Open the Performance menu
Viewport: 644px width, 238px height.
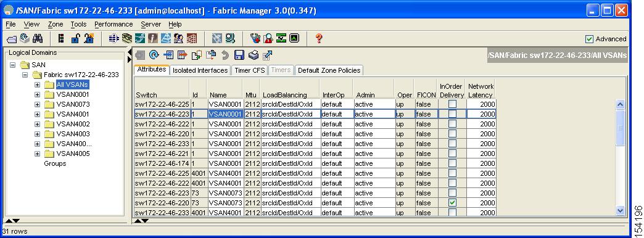[114, 24]
